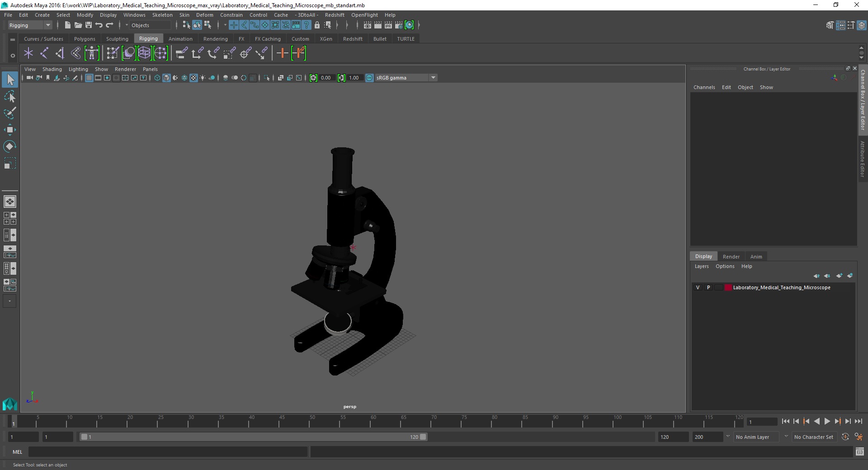Activate the Lasso Select tool
Image resolution: width=868 pixels, height=470 pixels.
(10, 97)
